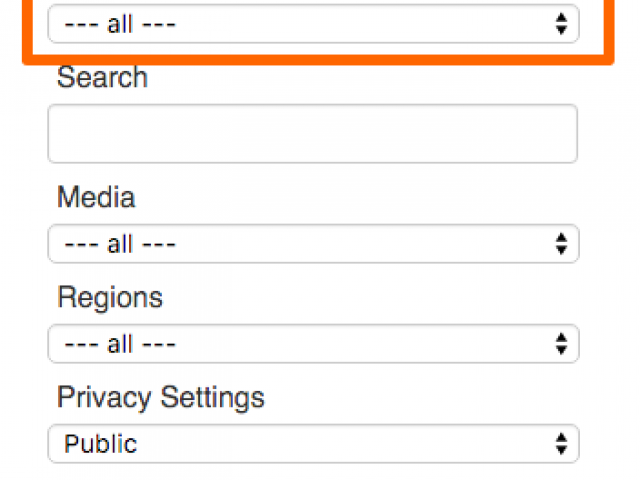Expand the Regions dropdown

(313, 344)
